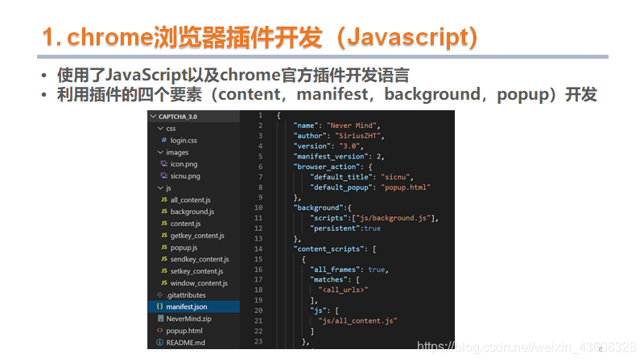Click the "3.0" version value
Image resolution: width=644 pixels, height=362 pixels.
[349, 146]
